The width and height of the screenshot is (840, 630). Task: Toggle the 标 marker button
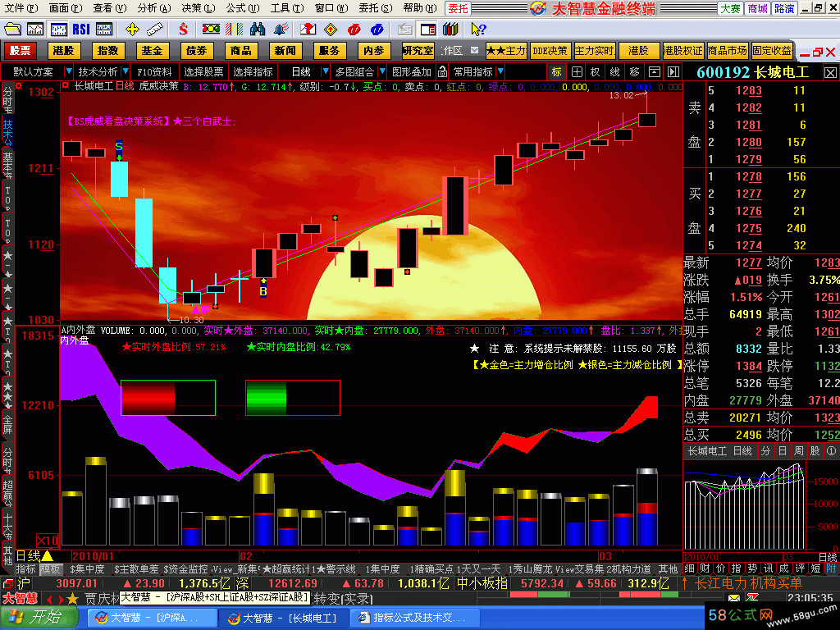click(x=557, y=72)
